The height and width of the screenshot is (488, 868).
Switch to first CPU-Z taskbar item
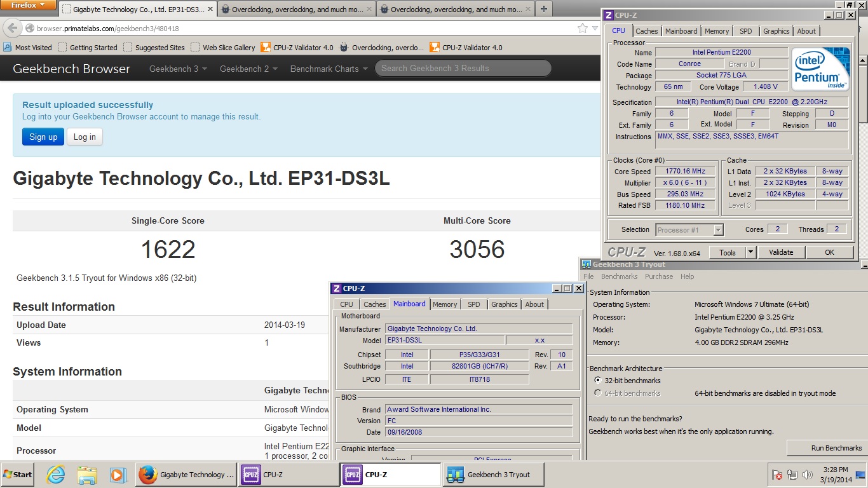tap(288, 475)
